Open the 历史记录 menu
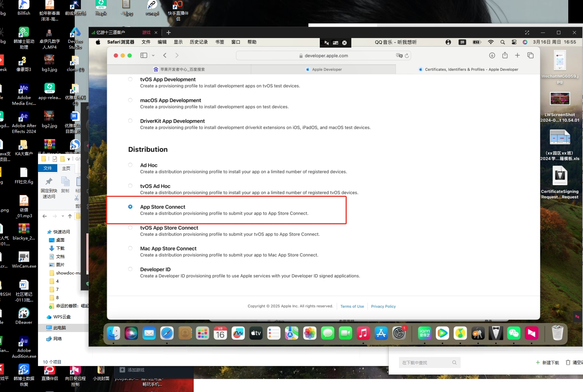The width and height of the screenshot is (583, 392). 199,42
